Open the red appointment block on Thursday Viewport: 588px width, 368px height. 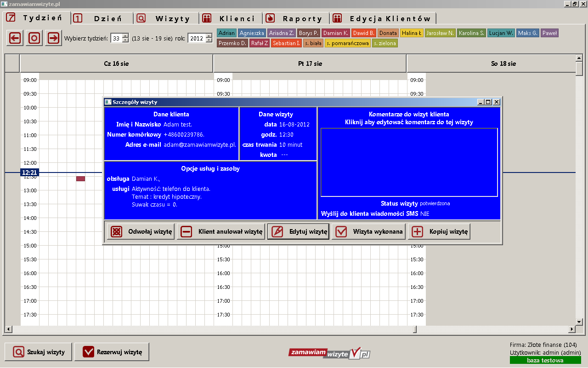tap(80, 178)
